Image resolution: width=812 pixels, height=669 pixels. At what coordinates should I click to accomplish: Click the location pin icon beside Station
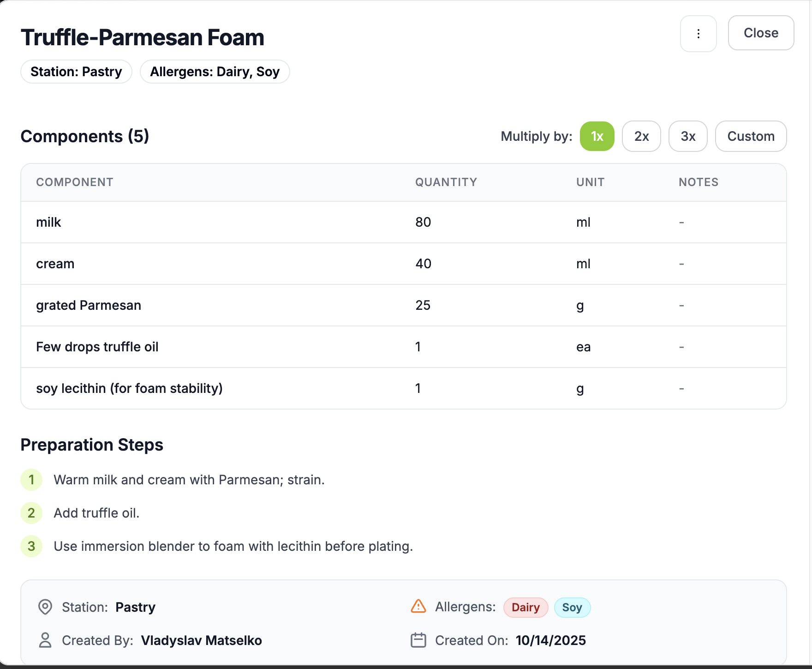(x=45, y=607)
